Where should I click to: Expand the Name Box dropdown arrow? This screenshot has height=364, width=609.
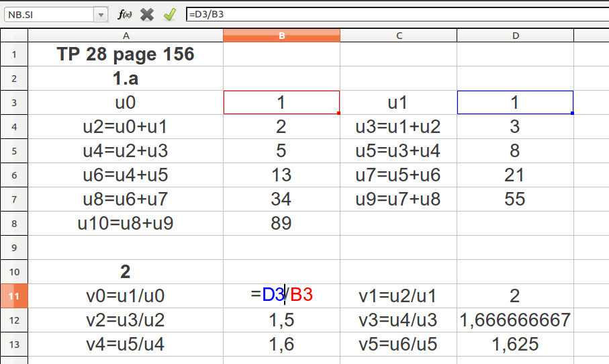(x=101, y=14)
